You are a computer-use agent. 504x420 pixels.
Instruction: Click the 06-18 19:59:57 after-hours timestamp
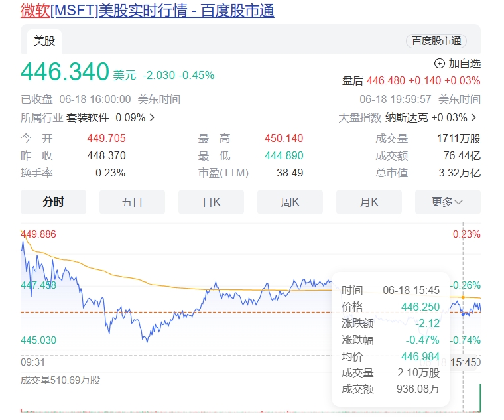point(395,99)
